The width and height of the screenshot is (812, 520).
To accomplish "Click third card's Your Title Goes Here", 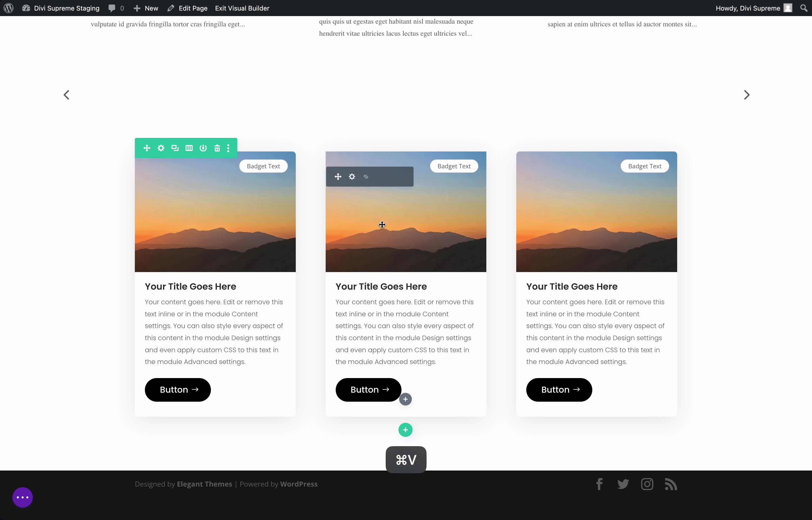I will click(x=572, y=286).
